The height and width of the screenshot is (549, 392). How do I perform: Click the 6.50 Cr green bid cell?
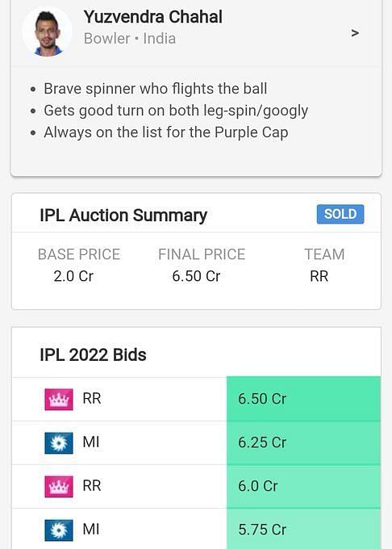(x=303, y=399)
